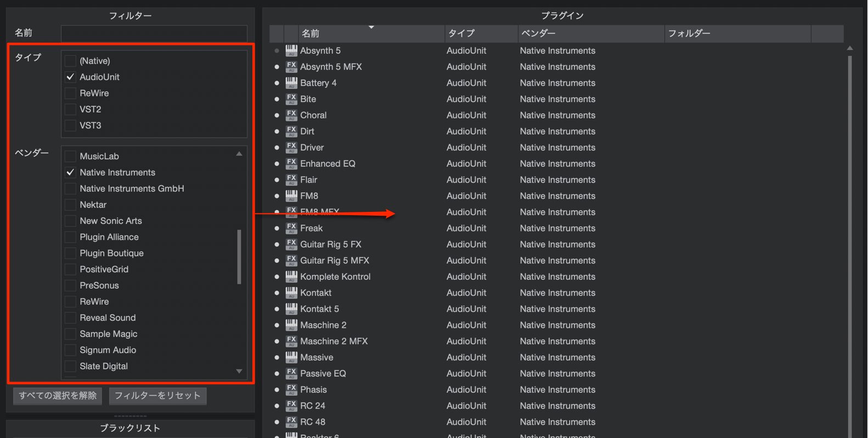Viewport: 868px width, 438px height.
Task: Click the vendor list scroll down arrow
Action: (x=239, y=372)
